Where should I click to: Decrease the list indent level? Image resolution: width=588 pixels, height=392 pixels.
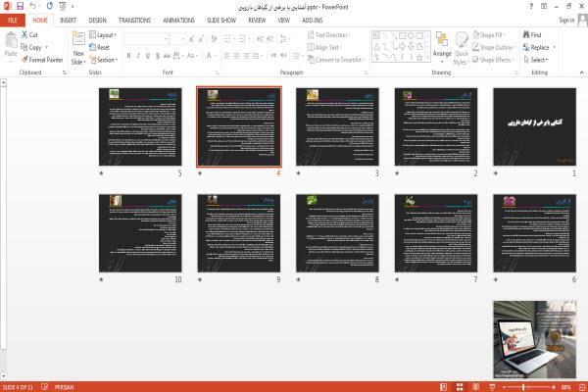point(261,39)
